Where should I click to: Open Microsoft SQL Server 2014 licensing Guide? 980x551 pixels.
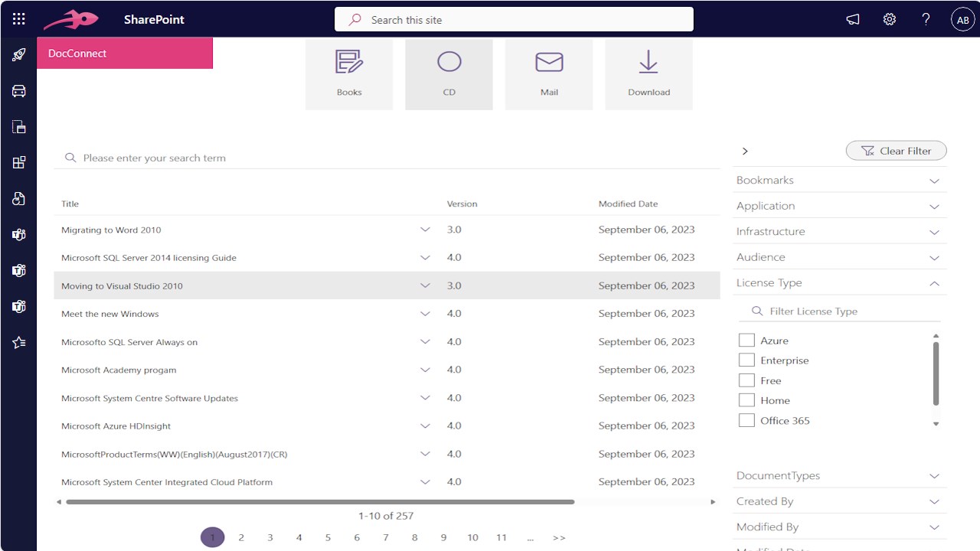[x=149, y=258]
